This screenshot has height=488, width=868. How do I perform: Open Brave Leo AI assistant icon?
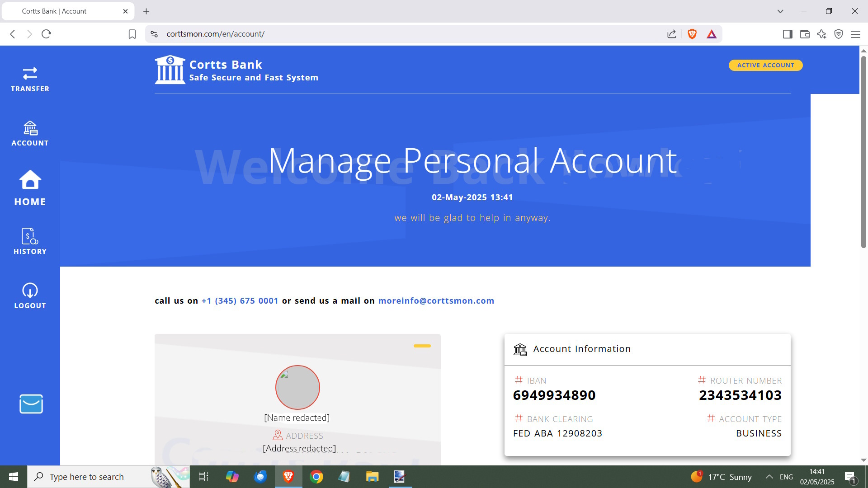point(821,34)
